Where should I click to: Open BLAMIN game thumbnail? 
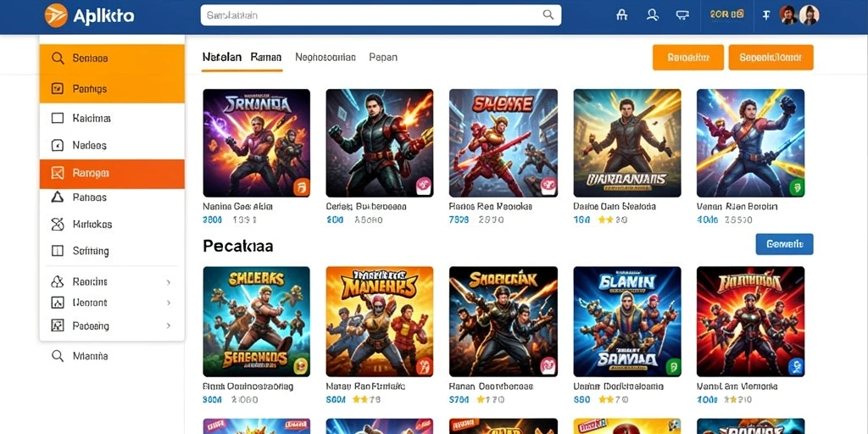click(x=627, y=321)
